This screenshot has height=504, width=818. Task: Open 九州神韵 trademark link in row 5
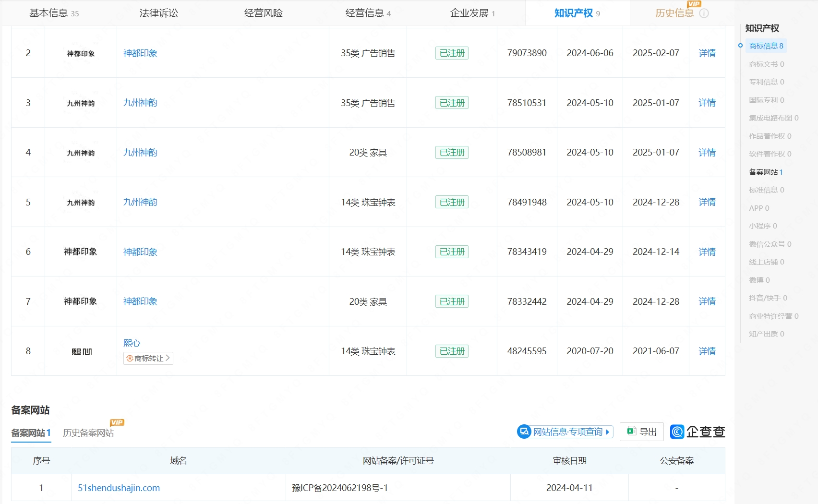[140, 202]
